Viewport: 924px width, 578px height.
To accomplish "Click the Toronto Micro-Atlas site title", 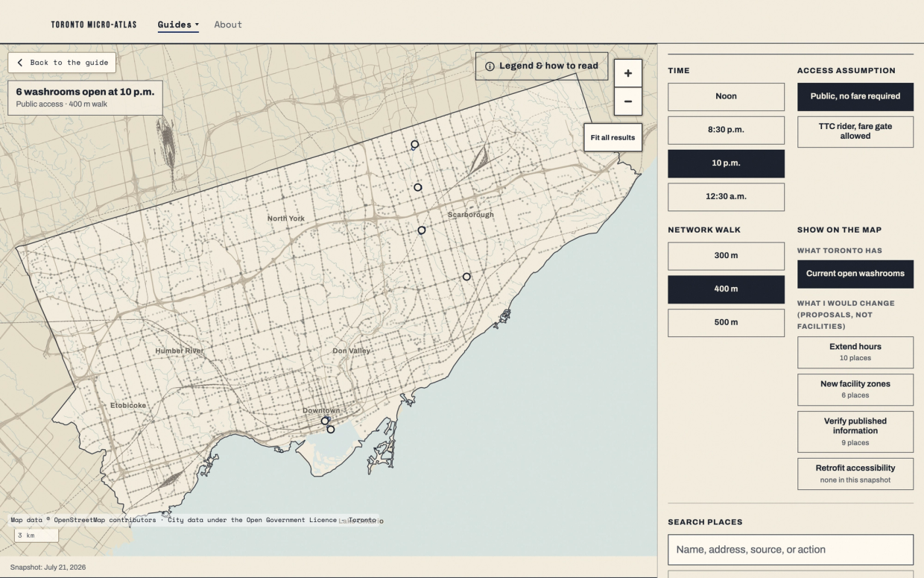I will click(x=94, y=25).
